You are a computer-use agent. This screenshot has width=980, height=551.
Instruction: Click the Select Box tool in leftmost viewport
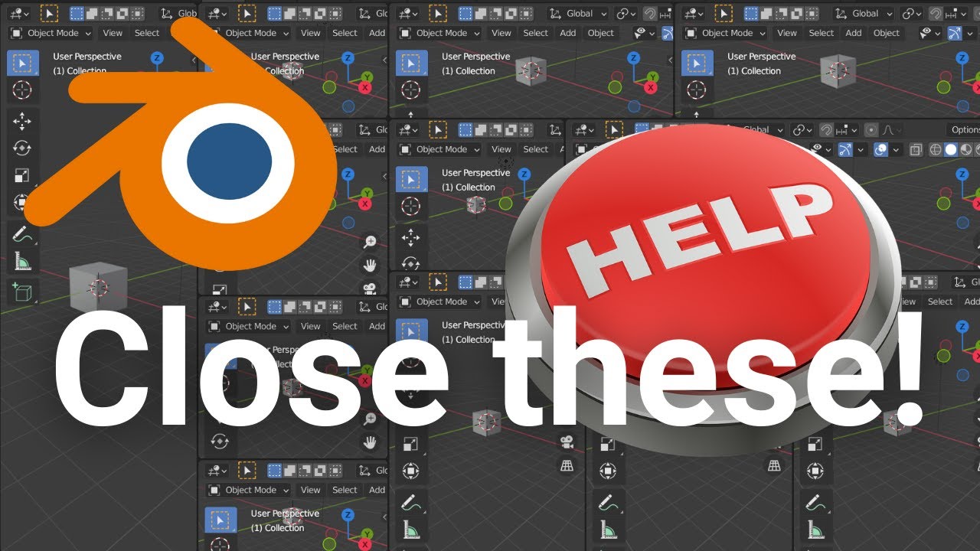[22, 63]
